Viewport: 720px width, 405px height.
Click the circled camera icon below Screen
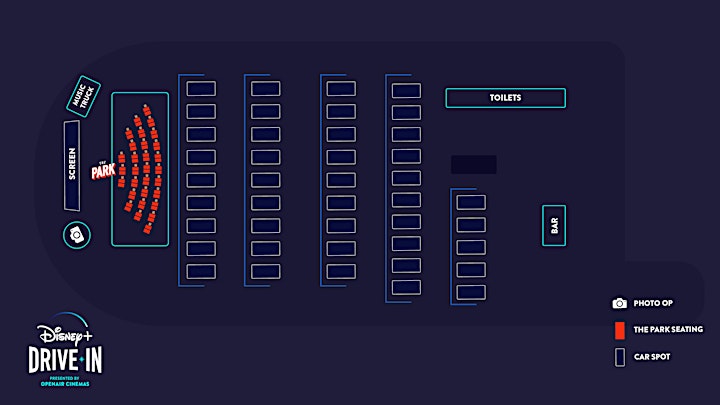(77, 235)
